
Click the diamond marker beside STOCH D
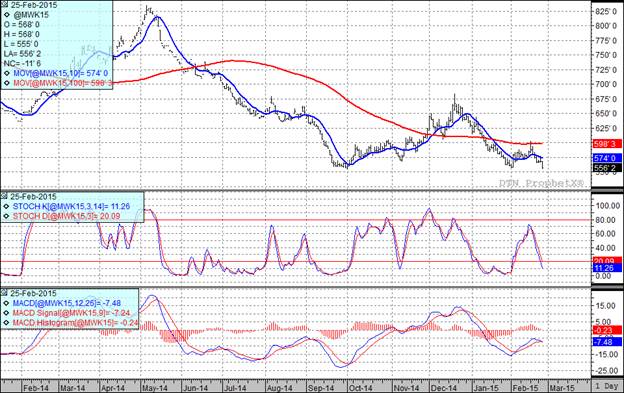point(7,216)
